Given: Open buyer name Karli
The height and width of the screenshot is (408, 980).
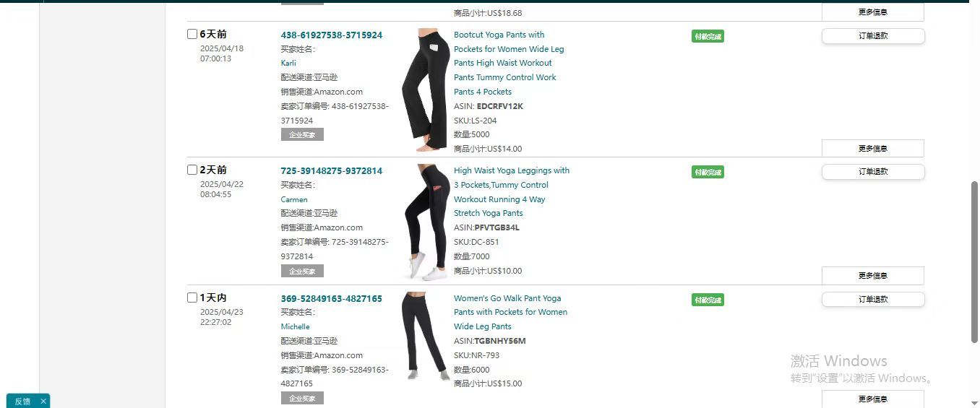Looking at the screenshot, I should click(x=288, y=63).
